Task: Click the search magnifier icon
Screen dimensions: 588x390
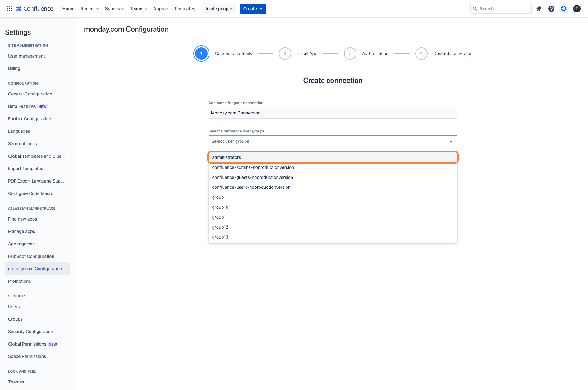Action: tap(475, 9)
